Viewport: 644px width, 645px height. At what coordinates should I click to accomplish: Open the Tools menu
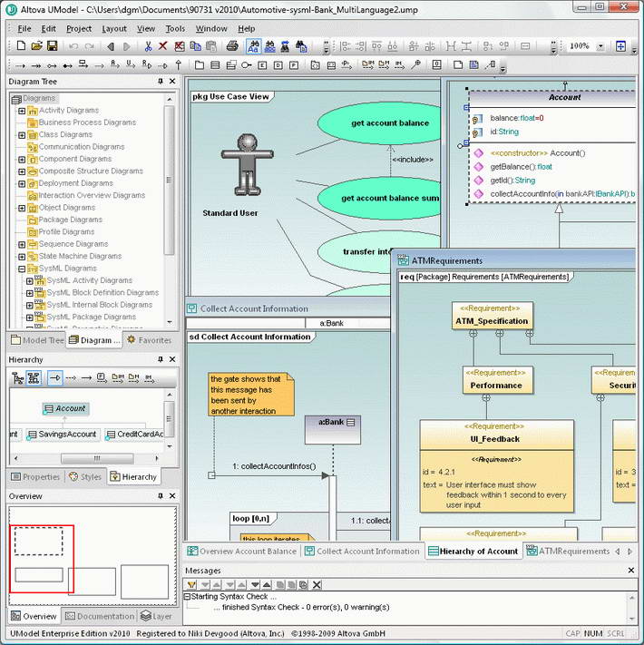tap(175, 28)
